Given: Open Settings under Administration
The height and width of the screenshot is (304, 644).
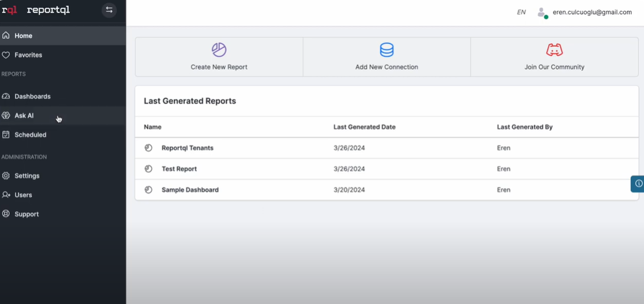Looking at the screenshot, I should (27, 176).
